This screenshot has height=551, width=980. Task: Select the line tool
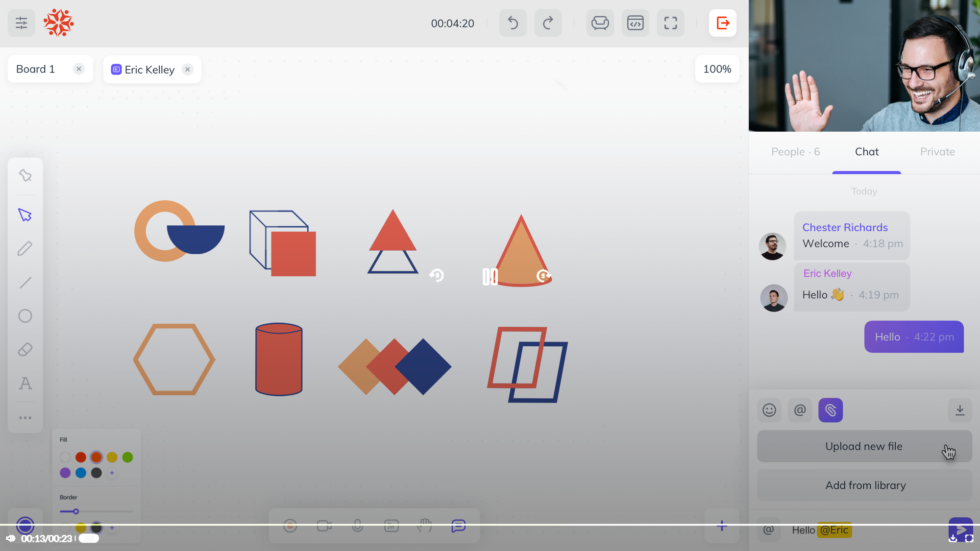tap(25, 283)
